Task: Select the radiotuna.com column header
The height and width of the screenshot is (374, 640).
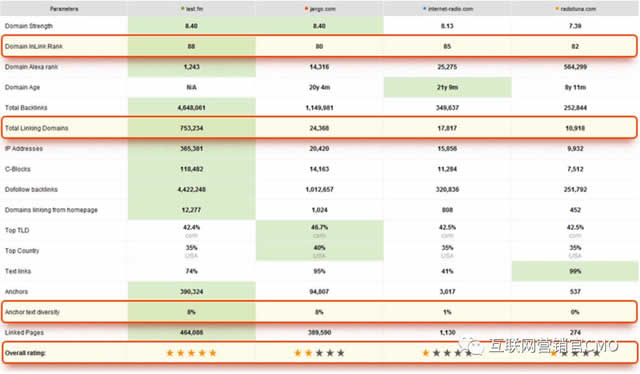Action: pyautogui.click(x=578, y=9)
